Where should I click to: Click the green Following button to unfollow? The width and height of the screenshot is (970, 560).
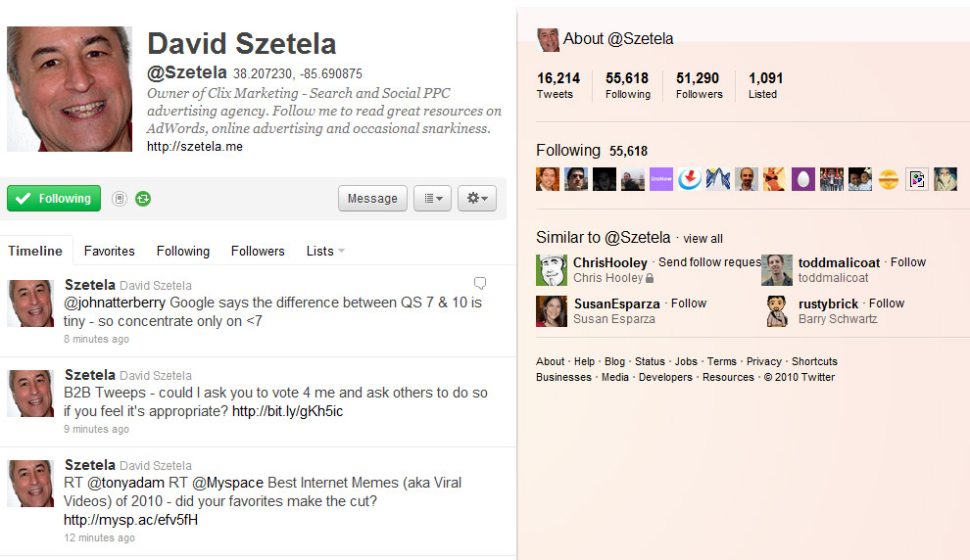pos(54,199)
